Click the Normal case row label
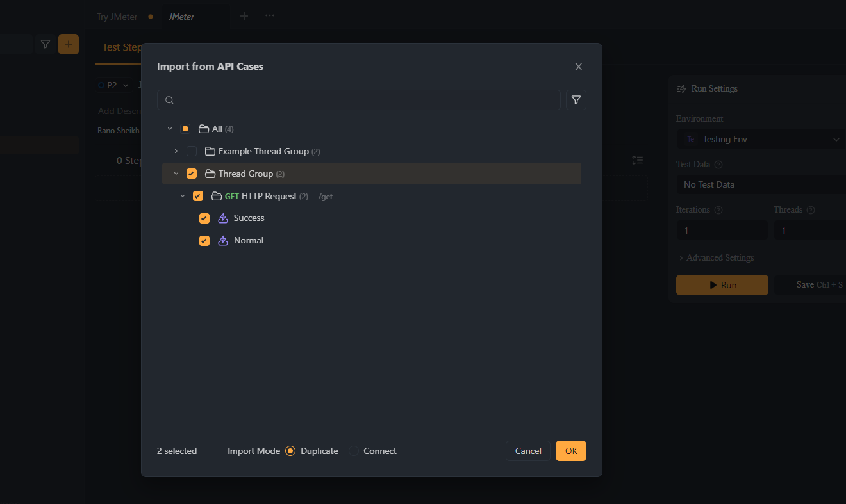 click(249, 241)
